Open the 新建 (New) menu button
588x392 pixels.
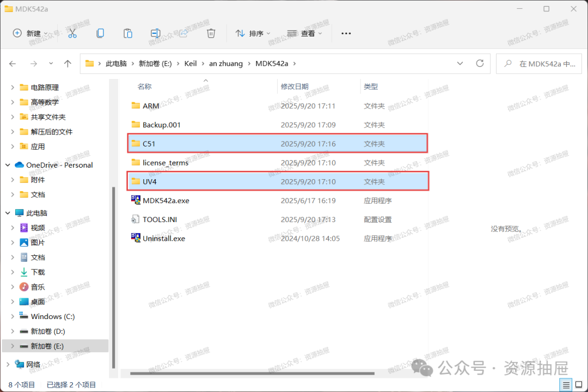pyautogui.click(x=30, y=33)
